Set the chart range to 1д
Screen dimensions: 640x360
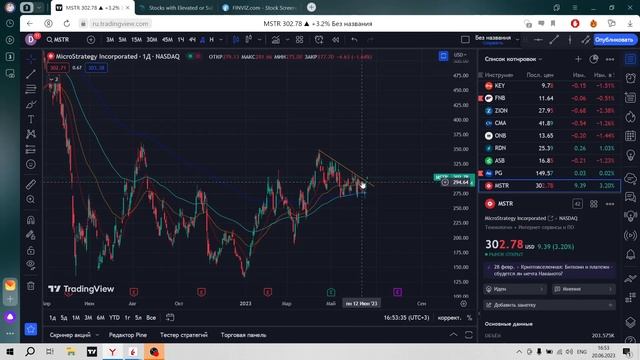(x=53, y=318)
